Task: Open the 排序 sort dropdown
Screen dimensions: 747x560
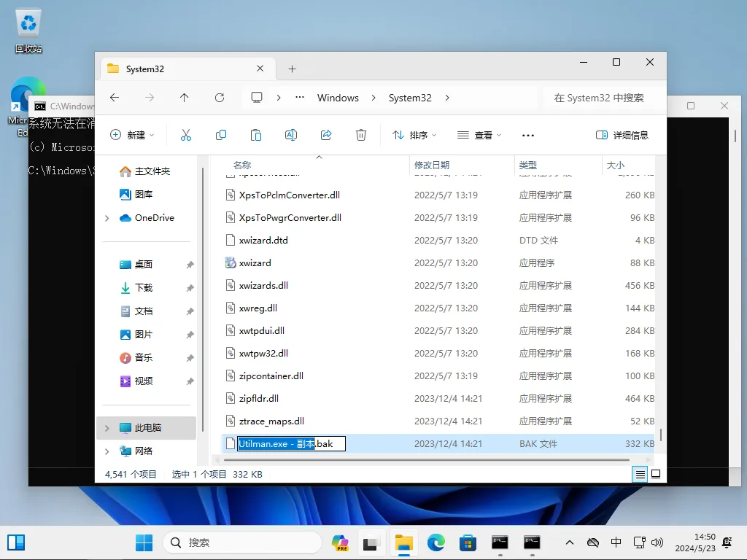Action: click(x=414, y=135)
